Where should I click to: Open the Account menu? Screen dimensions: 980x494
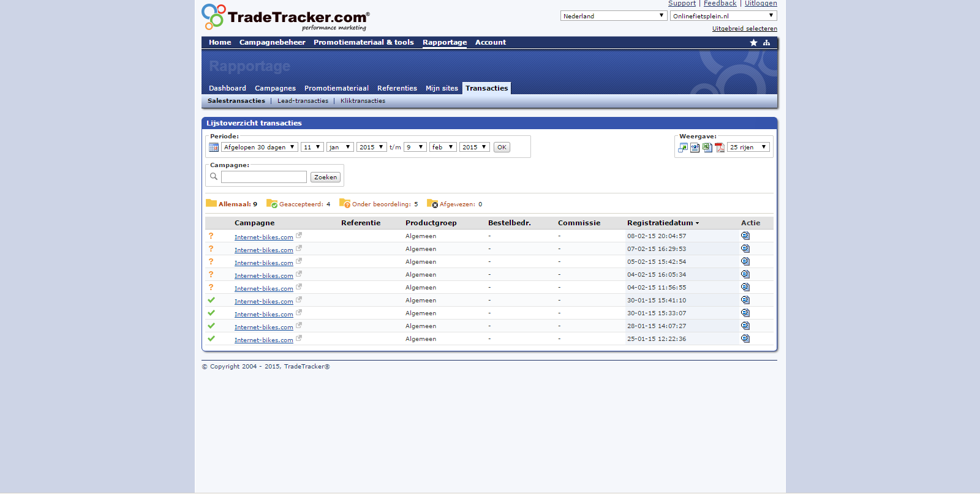coord(491,43)
